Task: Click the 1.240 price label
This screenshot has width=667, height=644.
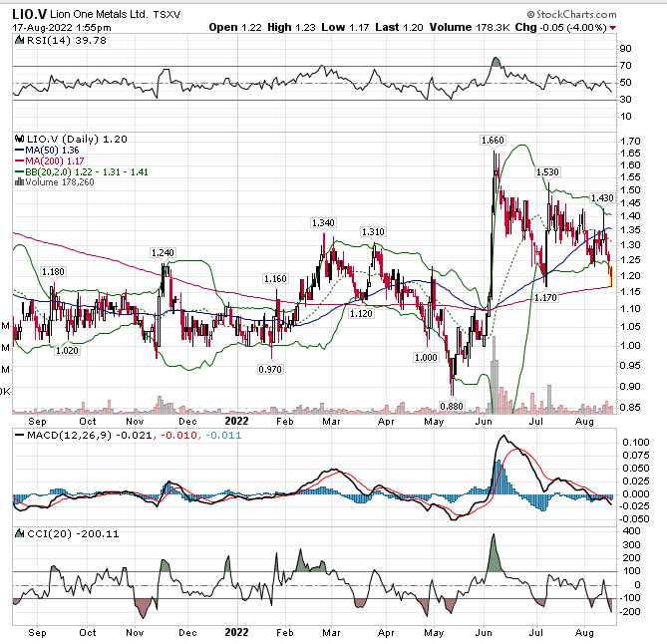Action: click(163, 253)
